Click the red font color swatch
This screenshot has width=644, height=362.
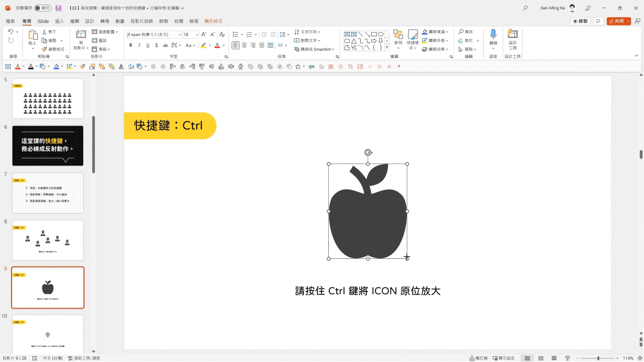point(217,45)
